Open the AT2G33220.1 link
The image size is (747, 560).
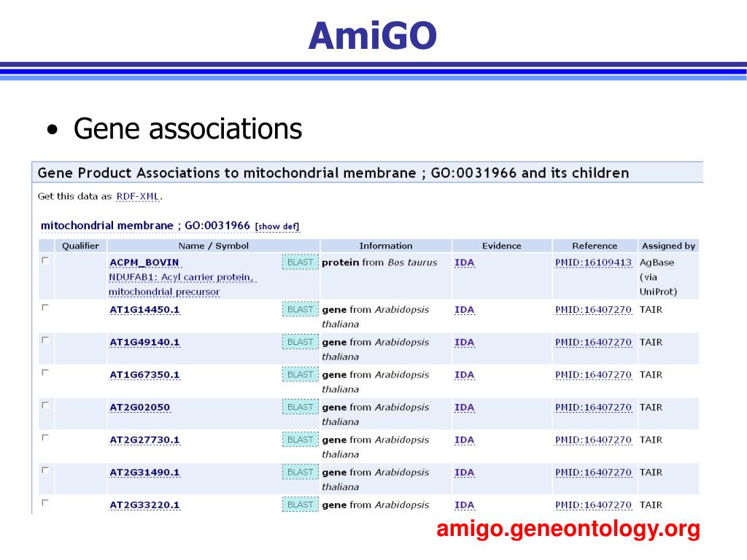144,505
